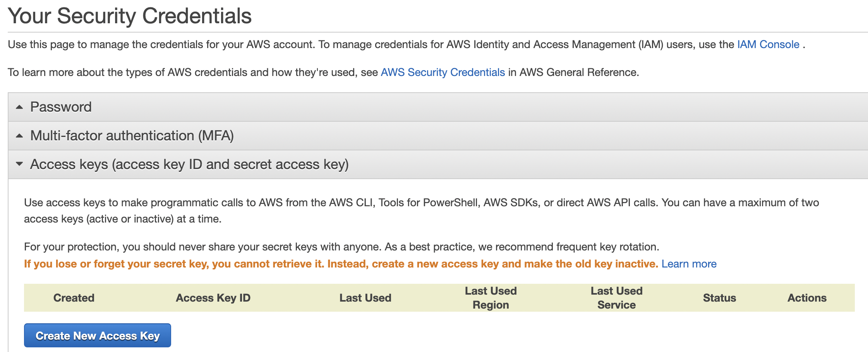
Task: Click the triangle arrow beside Password
Action: tap(19, 107)
